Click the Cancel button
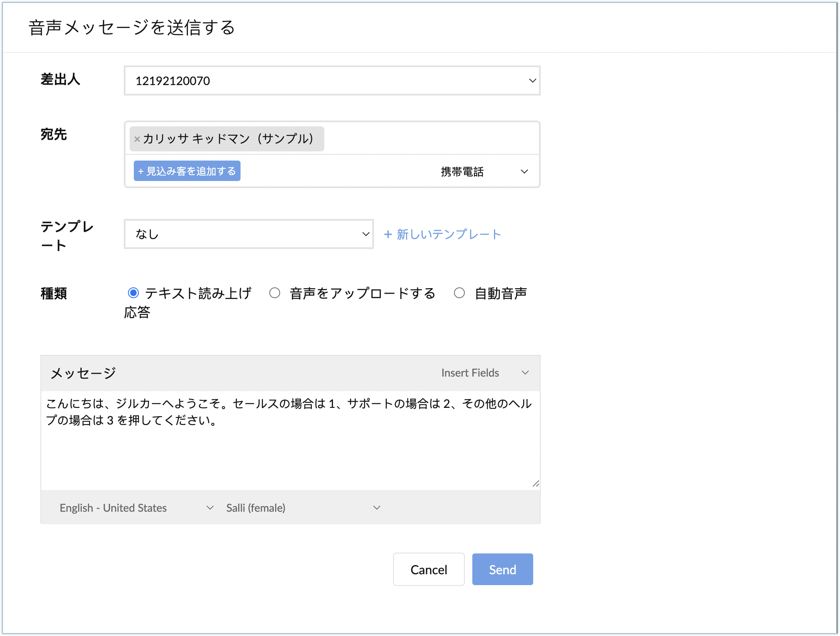 [x=429, y=569]
